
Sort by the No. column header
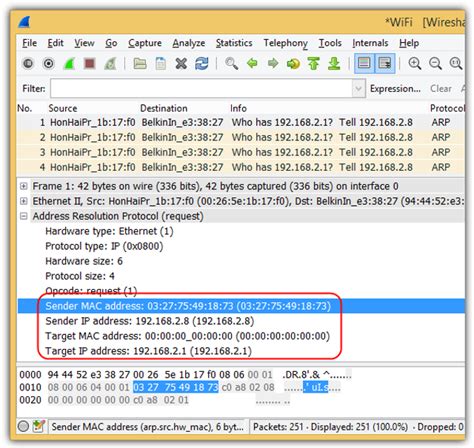[25, 108]
